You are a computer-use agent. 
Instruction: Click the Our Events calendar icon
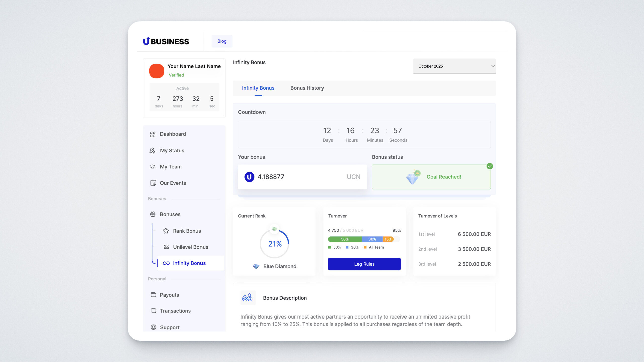[153, 183]
